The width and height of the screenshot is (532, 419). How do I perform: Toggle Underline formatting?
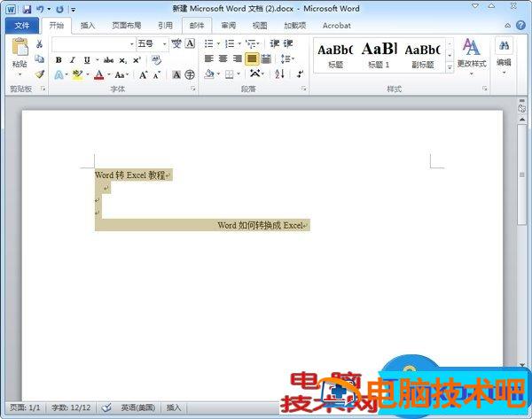pos(87,60)
